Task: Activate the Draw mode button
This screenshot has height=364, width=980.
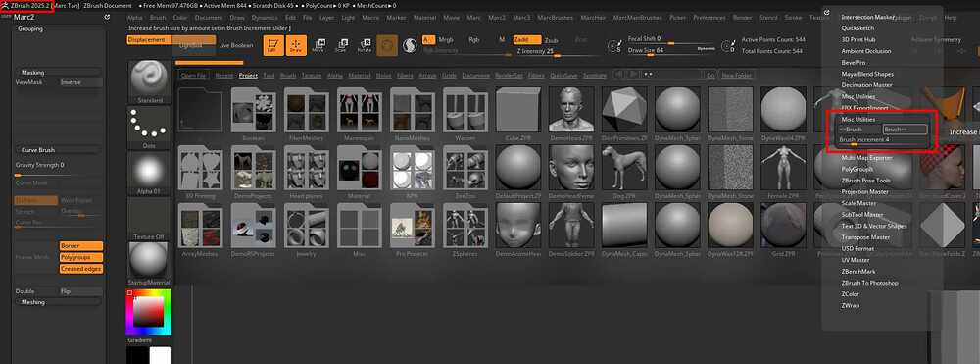Action: point(296,46)
